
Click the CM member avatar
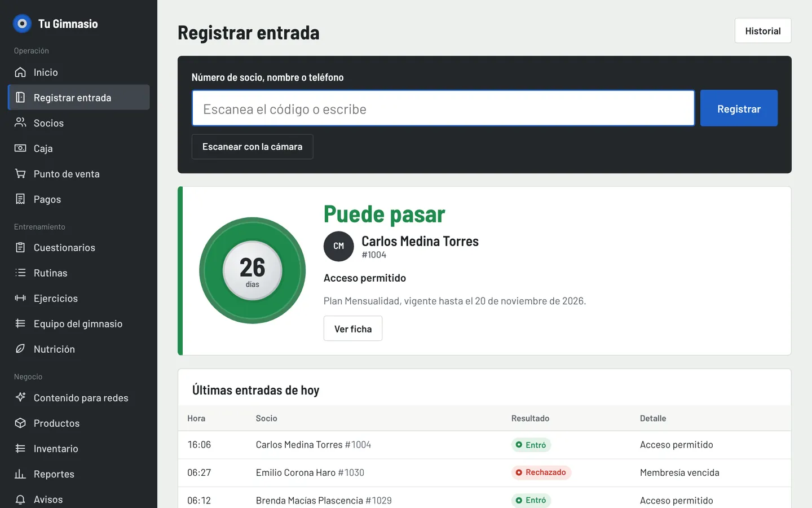pyautogui.click(x=339, y=246)
